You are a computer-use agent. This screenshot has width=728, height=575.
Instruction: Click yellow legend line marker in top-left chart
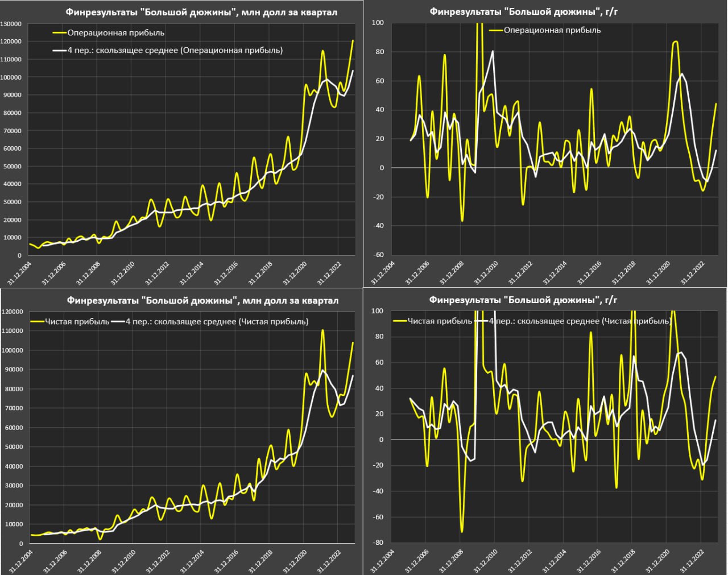click(59, 33)
